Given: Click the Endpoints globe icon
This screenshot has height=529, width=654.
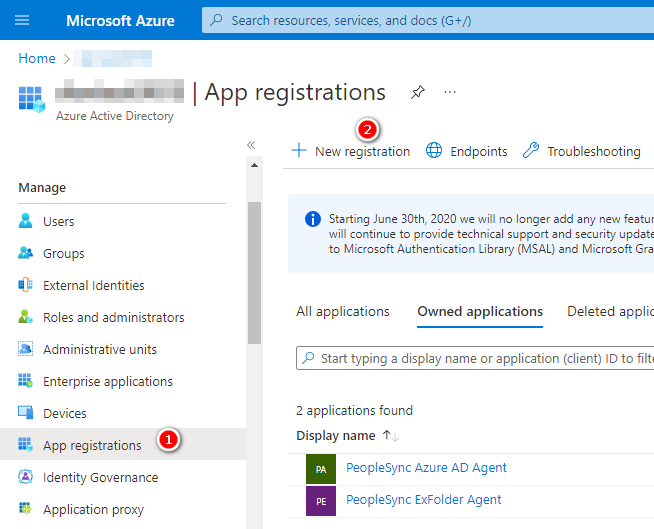Looking at the screenshot, I should tap(434, 150).
